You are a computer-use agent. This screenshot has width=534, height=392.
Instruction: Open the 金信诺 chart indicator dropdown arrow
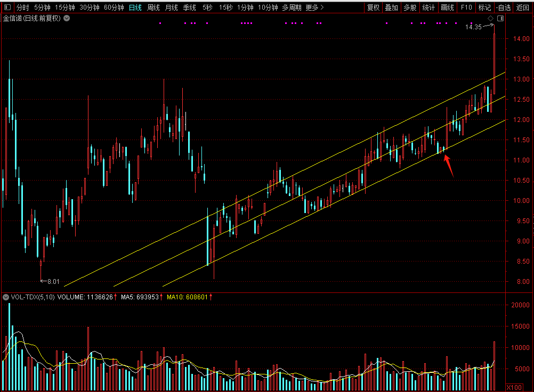(x=67, y=18)
